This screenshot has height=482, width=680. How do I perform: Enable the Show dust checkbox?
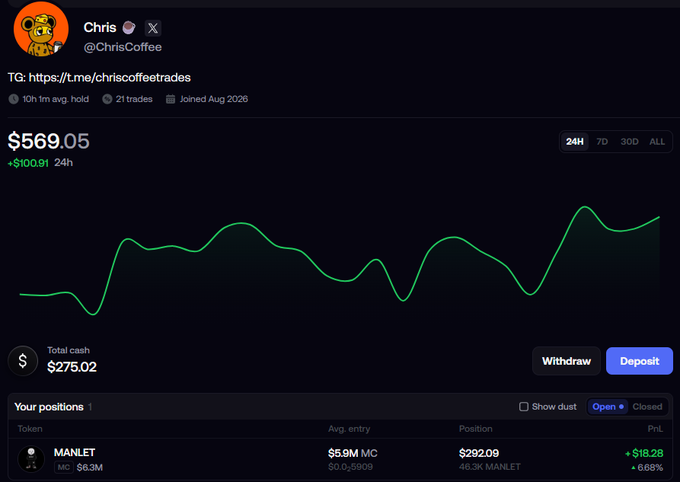pyautogui.click(x=524, y=407)
